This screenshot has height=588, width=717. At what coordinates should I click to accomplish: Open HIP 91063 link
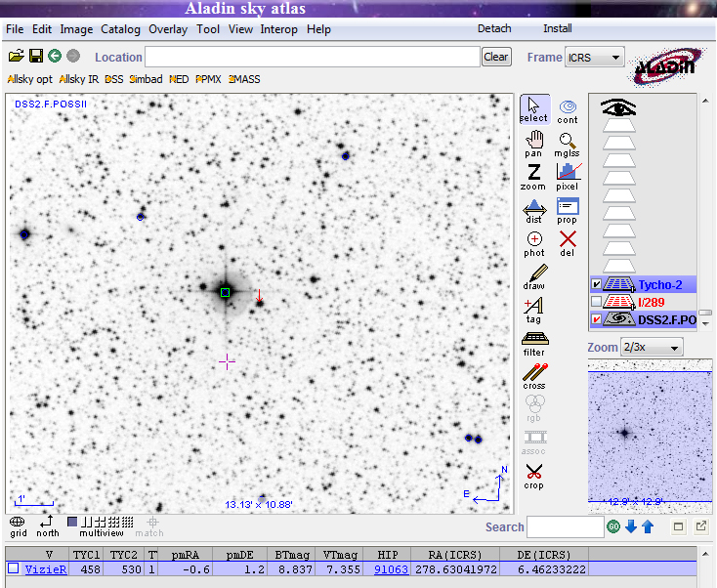point(391,569)
